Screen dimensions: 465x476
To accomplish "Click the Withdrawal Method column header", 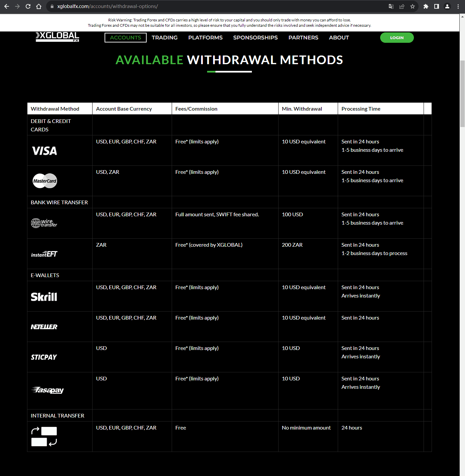I will click(x=60, y=109).
